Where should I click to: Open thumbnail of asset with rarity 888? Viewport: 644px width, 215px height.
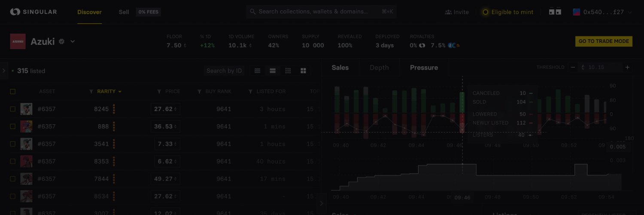click(x=26, y=126)
